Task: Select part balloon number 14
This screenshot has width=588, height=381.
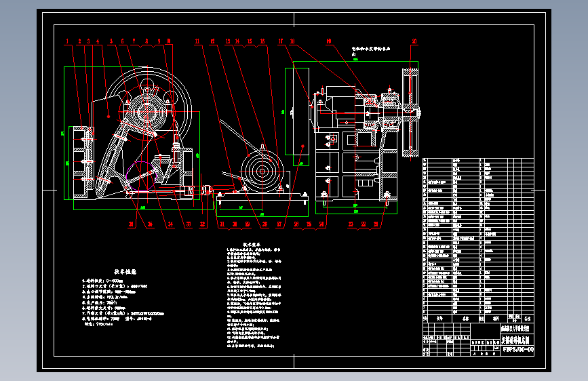Action: pos(237,41)
